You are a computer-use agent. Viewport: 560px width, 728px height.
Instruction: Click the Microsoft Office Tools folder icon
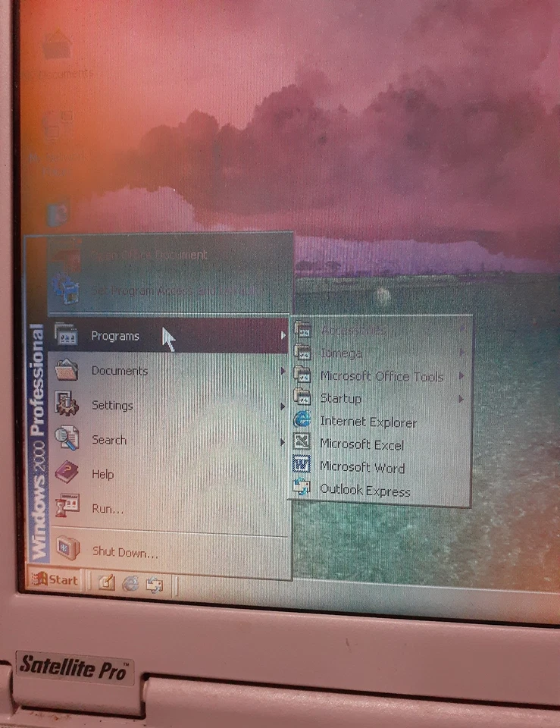pos(302,375)
